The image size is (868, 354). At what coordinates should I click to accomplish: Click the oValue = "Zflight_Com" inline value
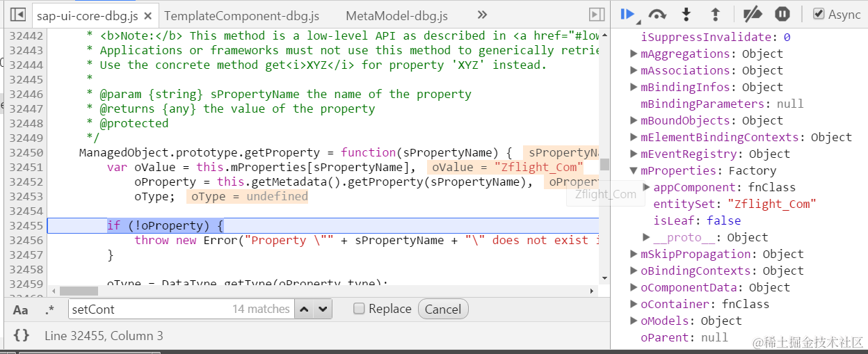click(x=504, y=167)
